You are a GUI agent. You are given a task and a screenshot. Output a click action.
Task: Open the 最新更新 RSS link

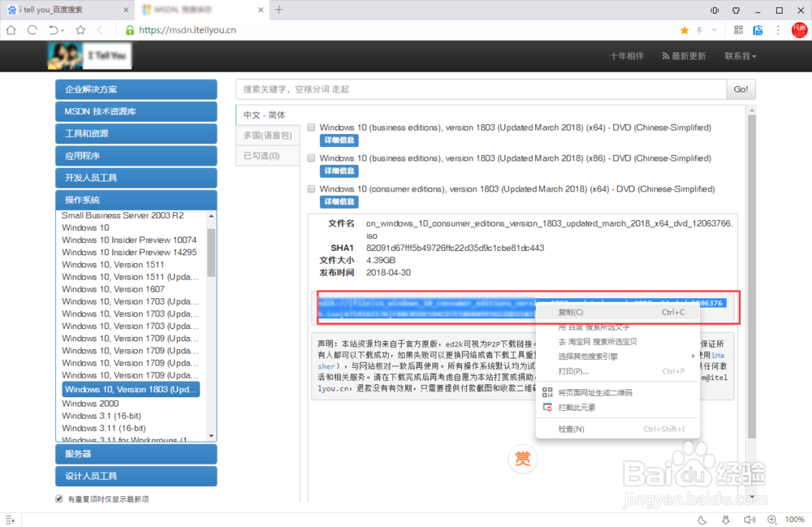pos(684,56)
